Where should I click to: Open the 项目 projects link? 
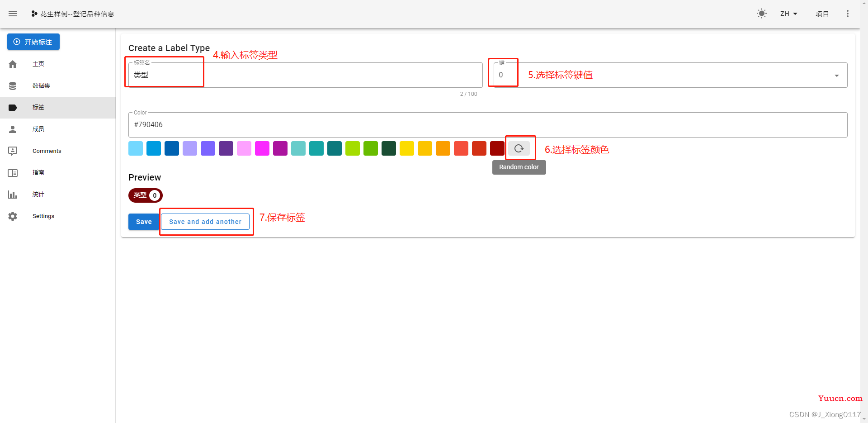coord(822,14)
